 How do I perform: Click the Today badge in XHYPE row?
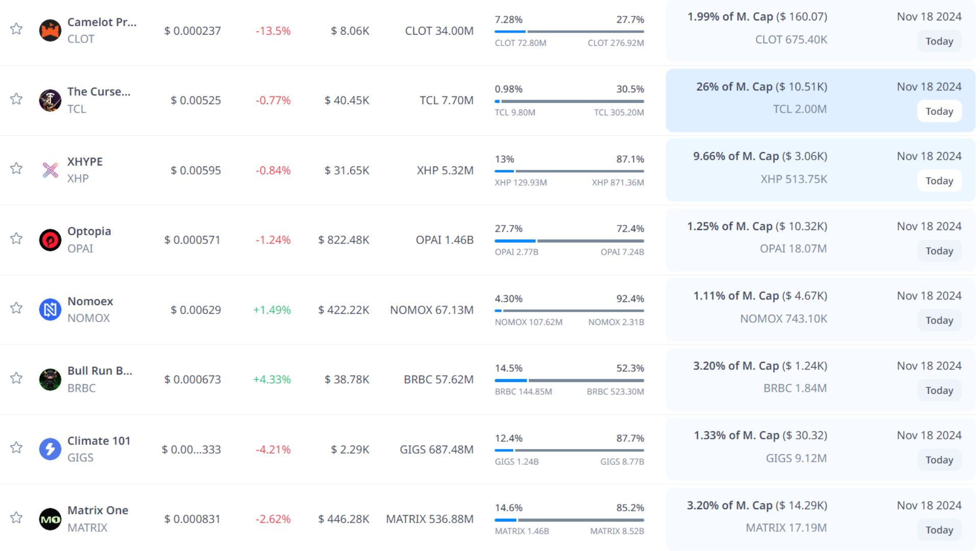pyautogui.click(x=939, y=181)
